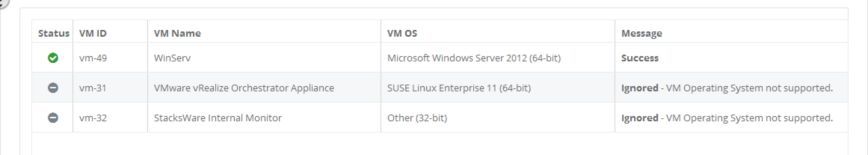This screenshot has height=155, width=868.
Task: Click the grey ignored icon for vm-31
Action: 53,88
